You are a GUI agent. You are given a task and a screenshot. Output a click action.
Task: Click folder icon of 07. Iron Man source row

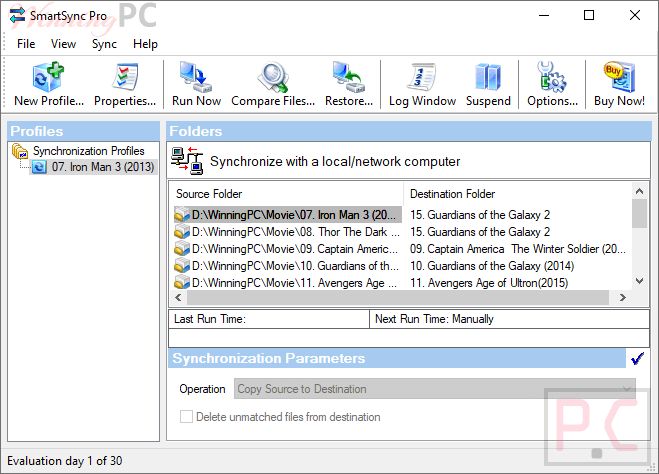(182, 215)
